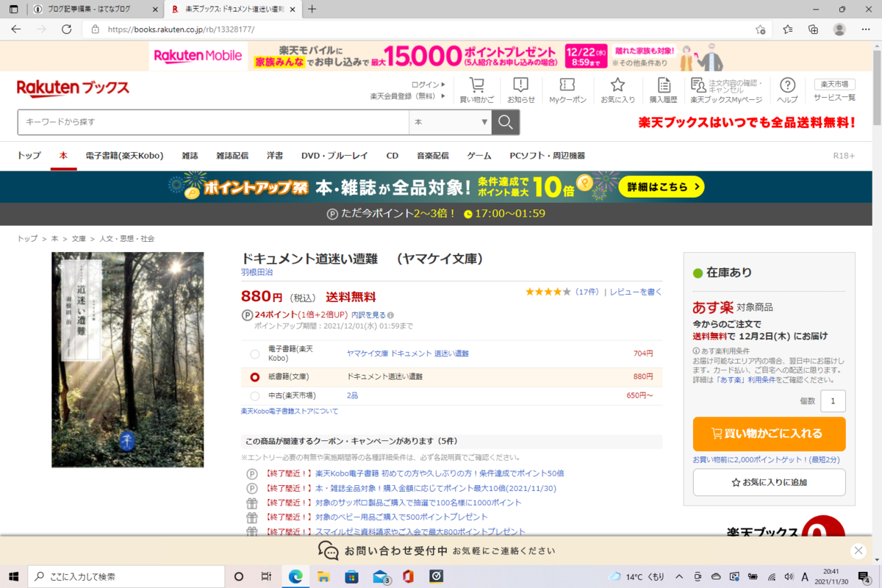Open the 本 category dropdown in search

point(451,122)
